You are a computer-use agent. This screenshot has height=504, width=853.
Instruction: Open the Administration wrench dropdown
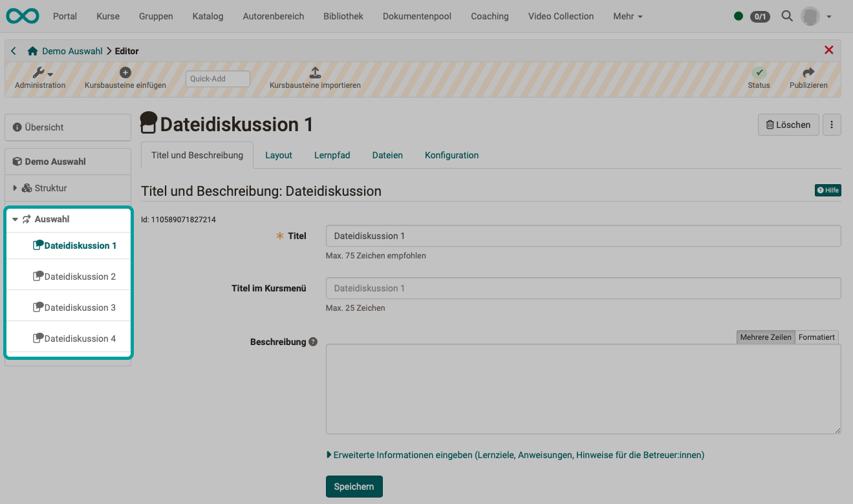(40, 72)
